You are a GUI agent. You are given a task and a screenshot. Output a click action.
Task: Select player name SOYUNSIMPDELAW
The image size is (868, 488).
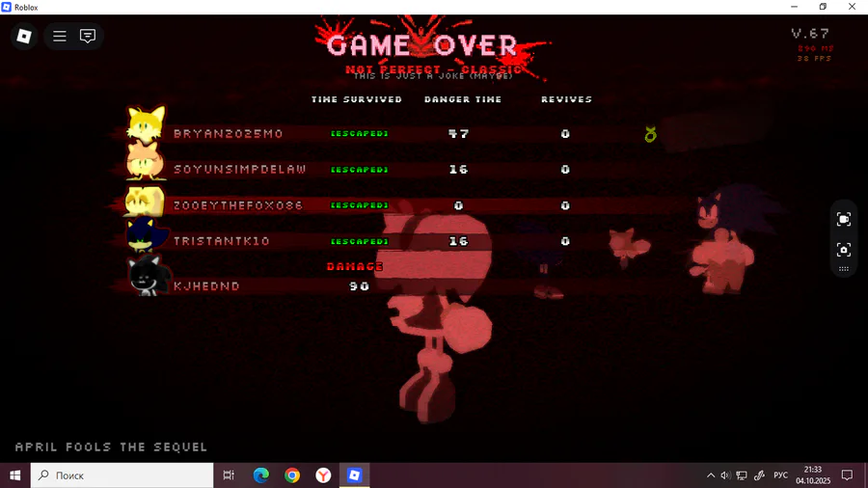coord(240,170)
